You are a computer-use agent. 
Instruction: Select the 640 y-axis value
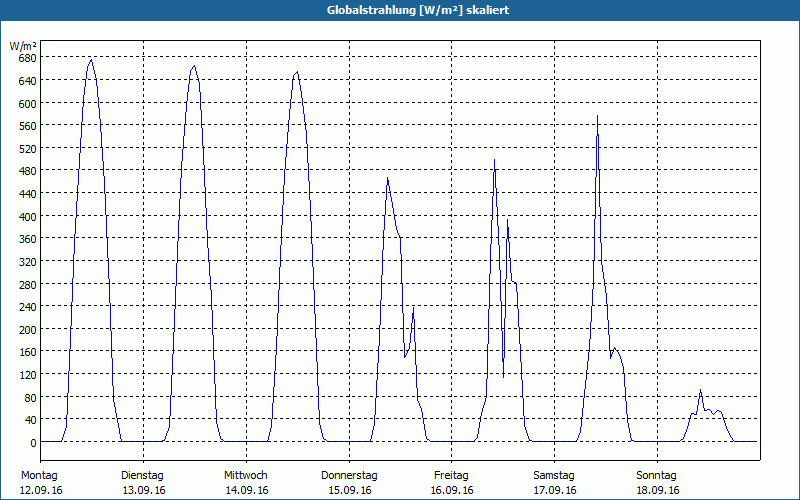click(27, 81)
